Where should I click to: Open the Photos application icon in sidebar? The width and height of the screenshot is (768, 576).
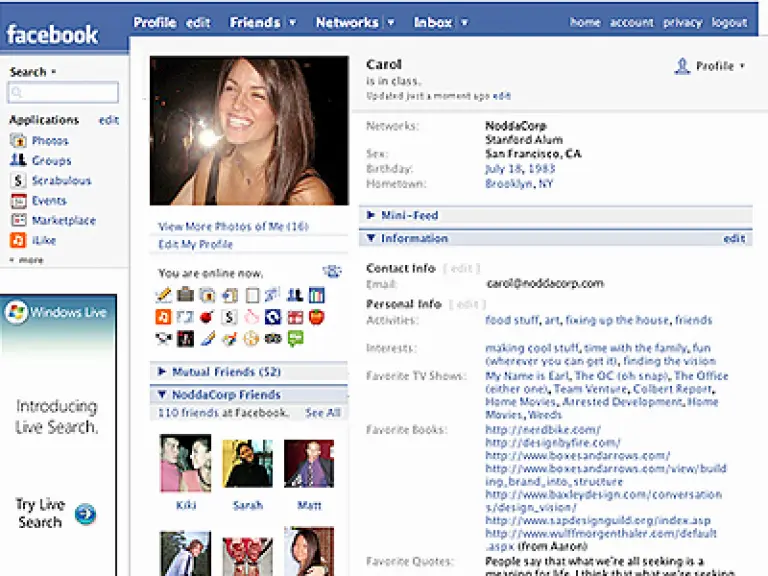18,141
